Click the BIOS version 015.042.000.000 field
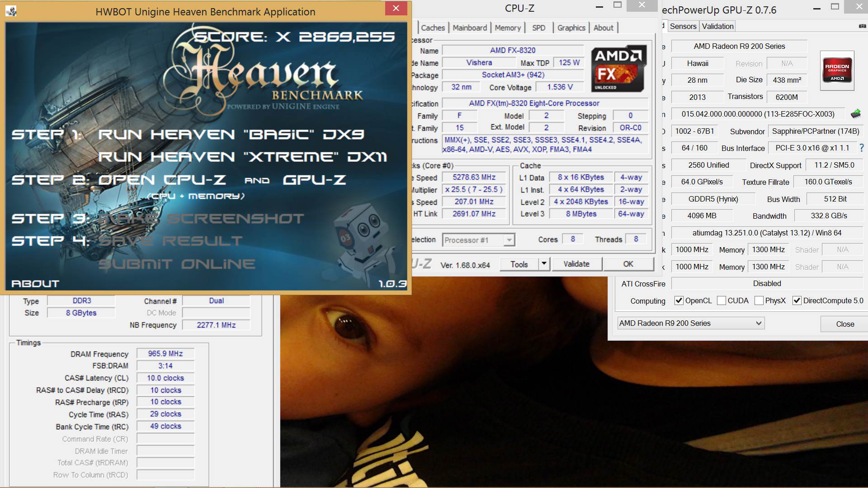The image size is (868, 488). coord(758,114)
